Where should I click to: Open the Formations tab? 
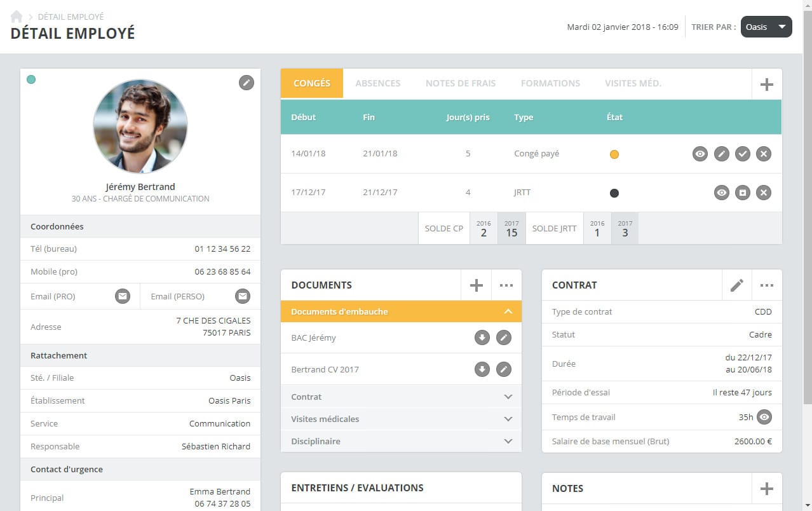(x=550, y=83)
